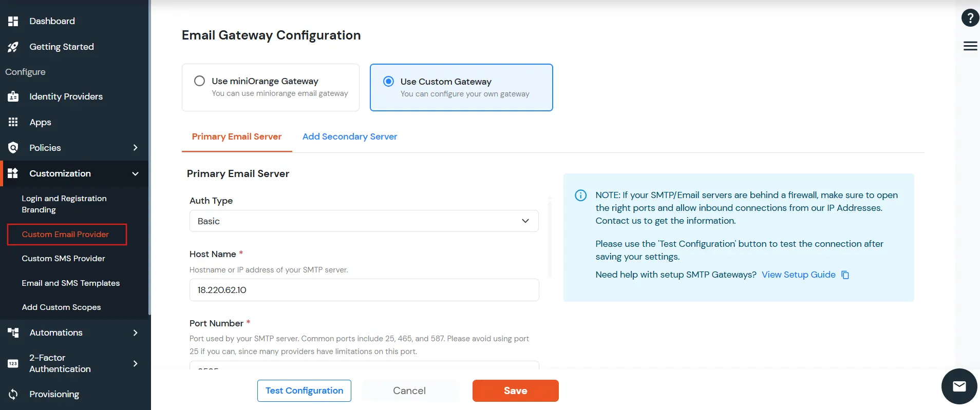This screenshot has width=980, height=410.
Task: Click the Host Name input field
Action: click(x=364, y=290)
